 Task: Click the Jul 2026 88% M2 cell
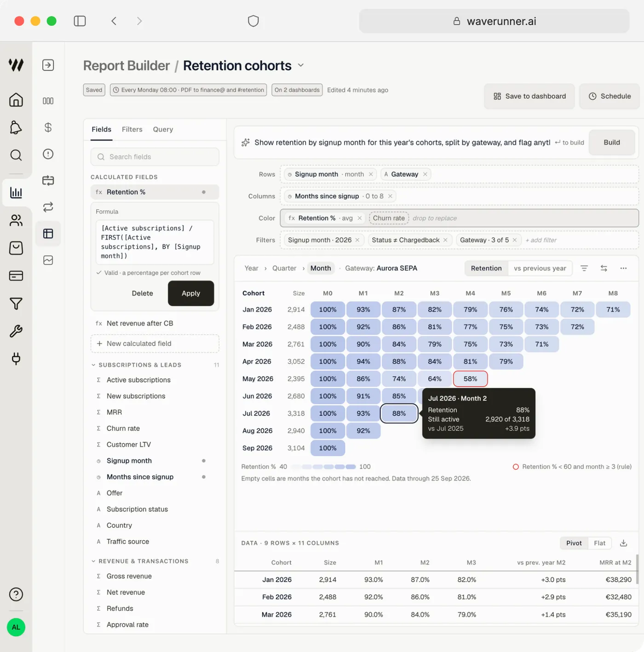(x=399, y=413)
